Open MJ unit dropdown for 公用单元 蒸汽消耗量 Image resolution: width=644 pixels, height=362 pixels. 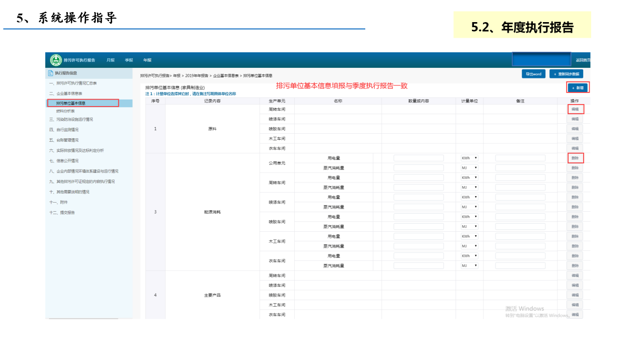click(x=469, y=167)
